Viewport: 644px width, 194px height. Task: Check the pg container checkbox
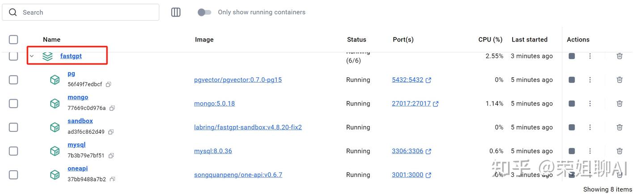(x=13, y=80)
